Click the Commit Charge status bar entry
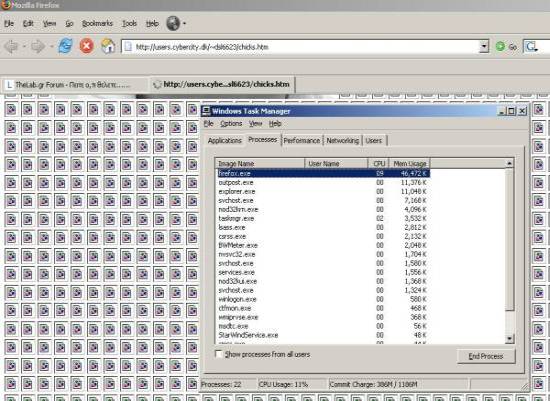550x401 pixels. click(398, 385)
